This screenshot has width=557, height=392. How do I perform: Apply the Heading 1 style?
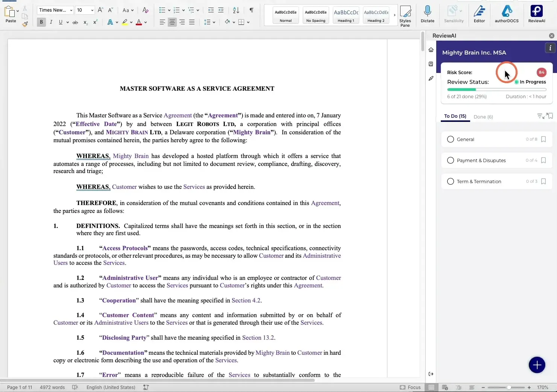tap(346, 15)
